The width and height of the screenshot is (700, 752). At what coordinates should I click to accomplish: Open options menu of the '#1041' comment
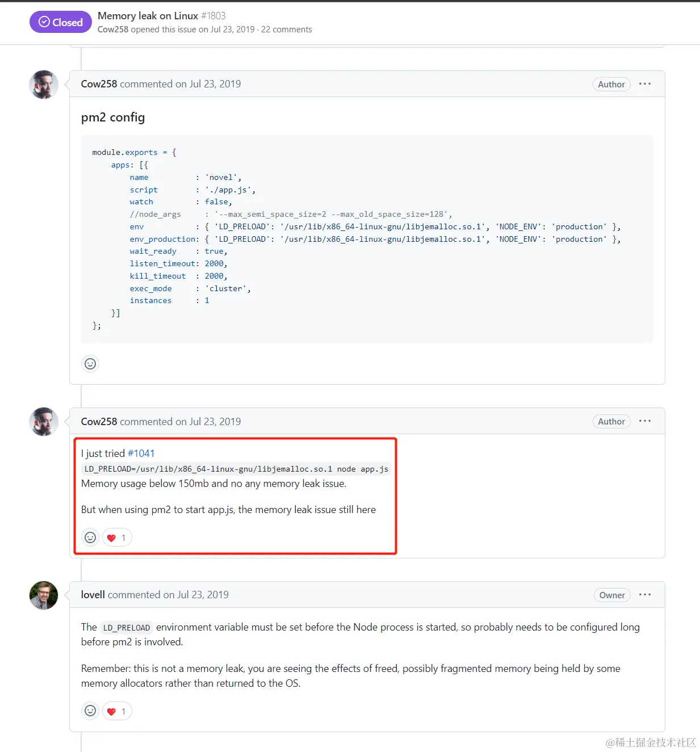[x=645, y=421]
